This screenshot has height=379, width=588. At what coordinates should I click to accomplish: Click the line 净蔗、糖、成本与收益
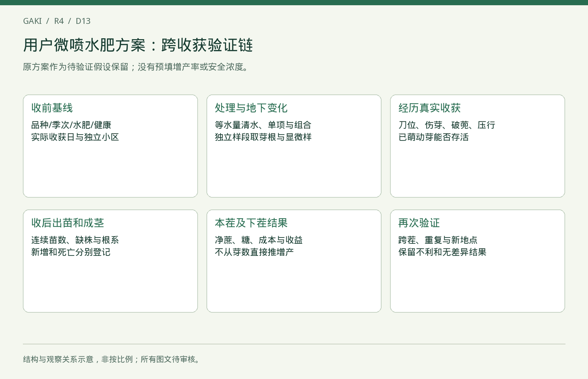click(259, 240)
